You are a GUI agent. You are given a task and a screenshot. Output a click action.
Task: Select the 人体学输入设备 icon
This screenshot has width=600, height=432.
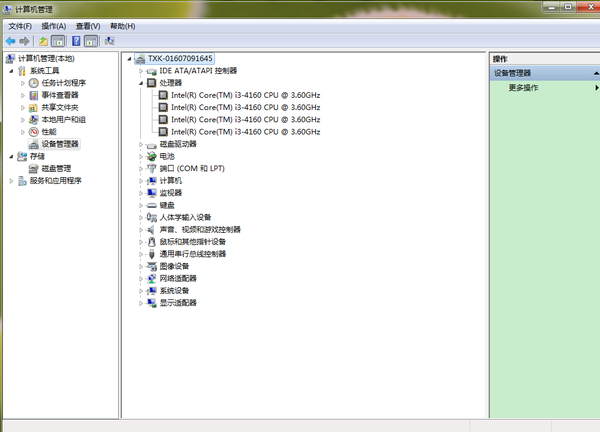point(152,217)
